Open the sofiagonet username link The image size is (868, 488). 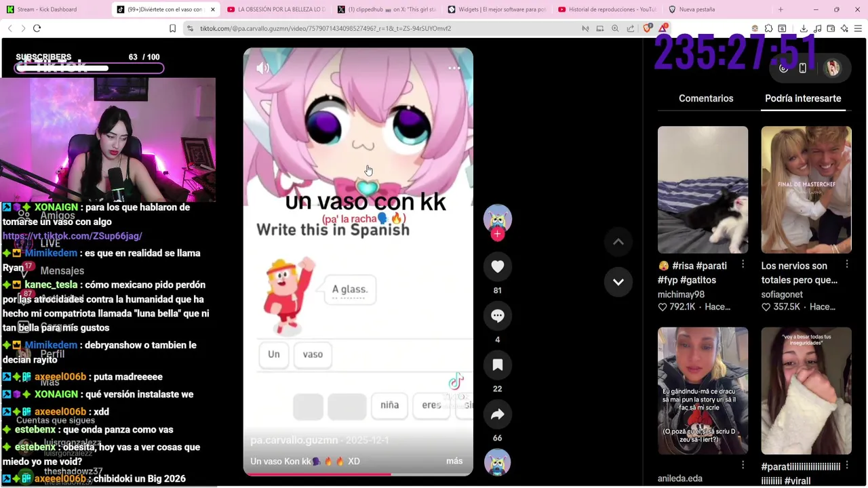click(x=782, y=295)
